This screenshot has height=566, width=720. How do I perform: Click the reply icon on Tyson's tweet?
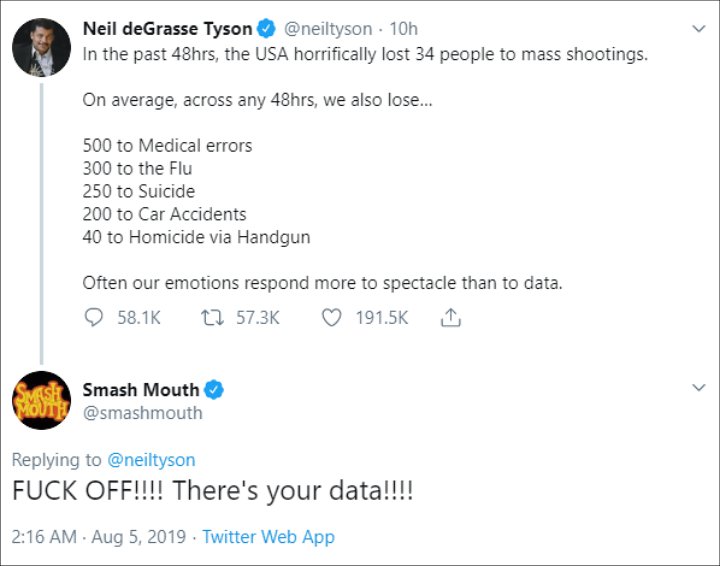(94, 317)
